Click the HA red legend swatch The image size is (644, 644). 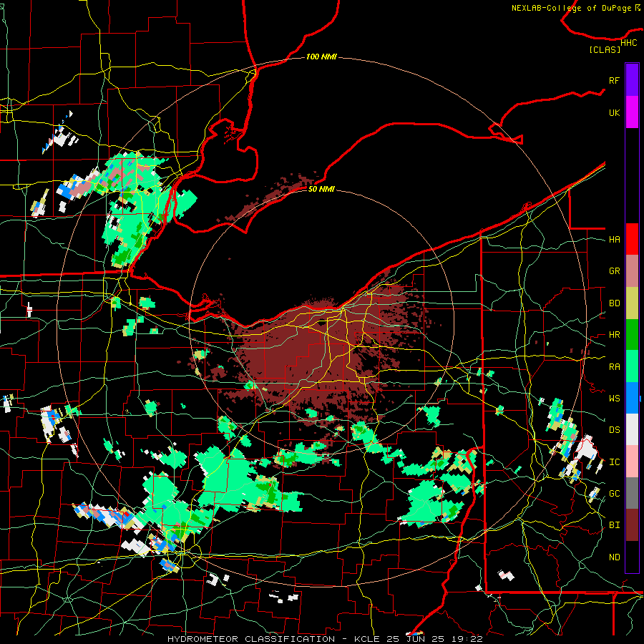pyautogui.click(x=632, y=239)
